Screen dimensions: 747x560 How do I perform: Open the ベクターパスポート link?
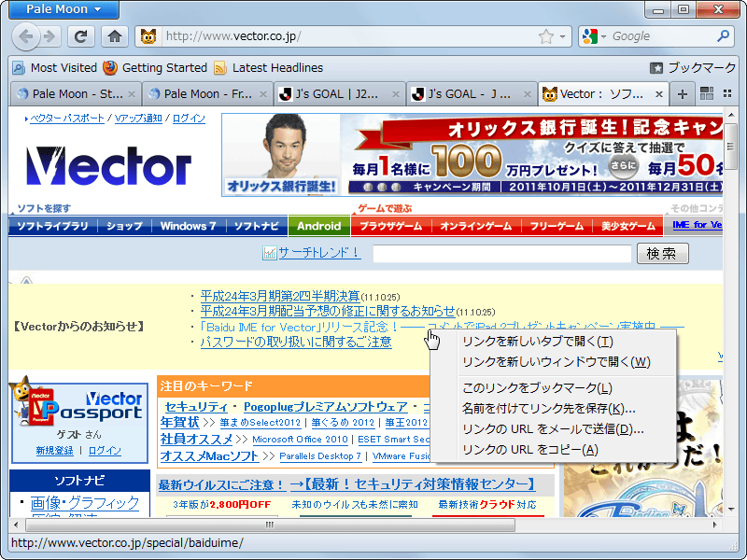click(66, 119)
